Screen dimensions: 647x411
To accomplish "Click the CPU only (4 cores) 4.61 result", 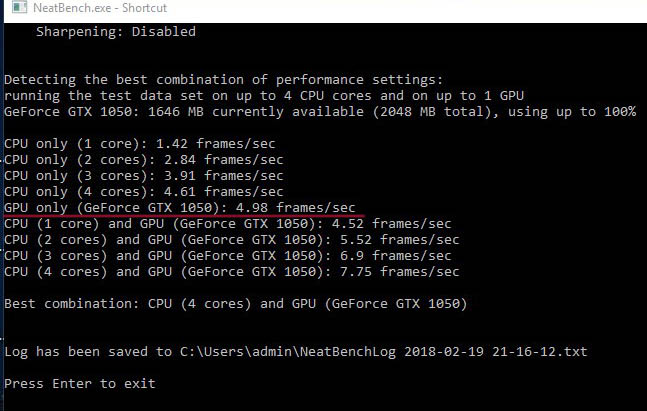I will (x=144, y=192).
